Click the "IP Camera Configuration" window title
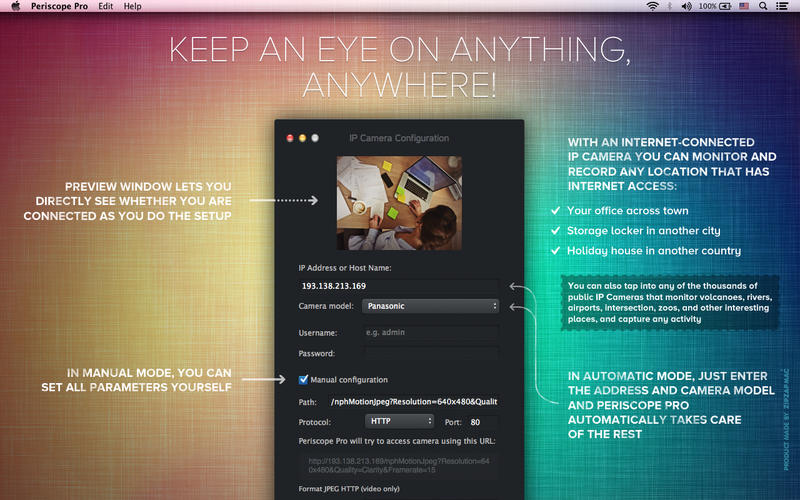Screen dimensions: 800x500 tap(399, 138)
